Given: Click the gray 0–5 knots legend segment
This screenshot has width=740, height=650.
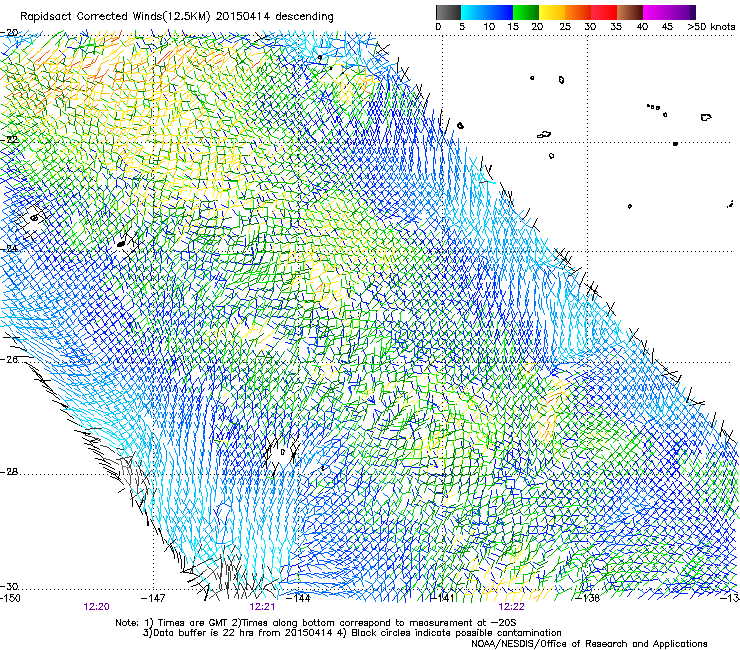Looking at the screenshot, I should (x=448, y=13).
